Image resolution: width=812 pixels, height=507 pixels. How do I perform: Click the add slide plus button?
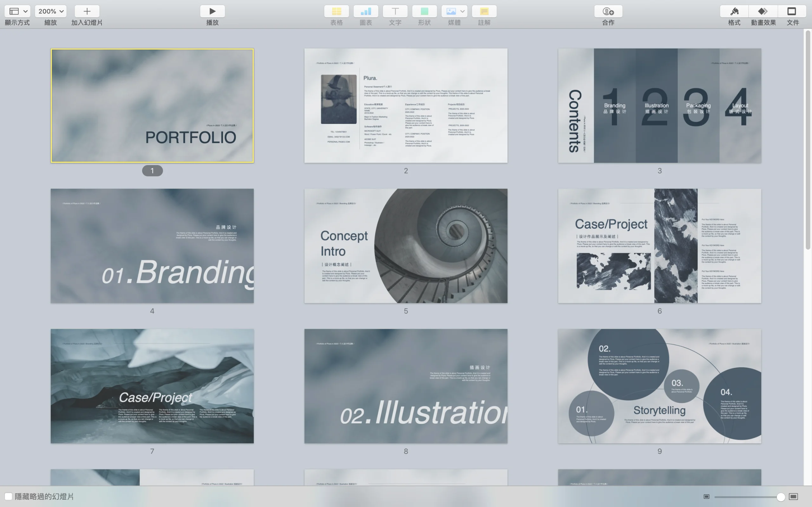pos(87,11)
